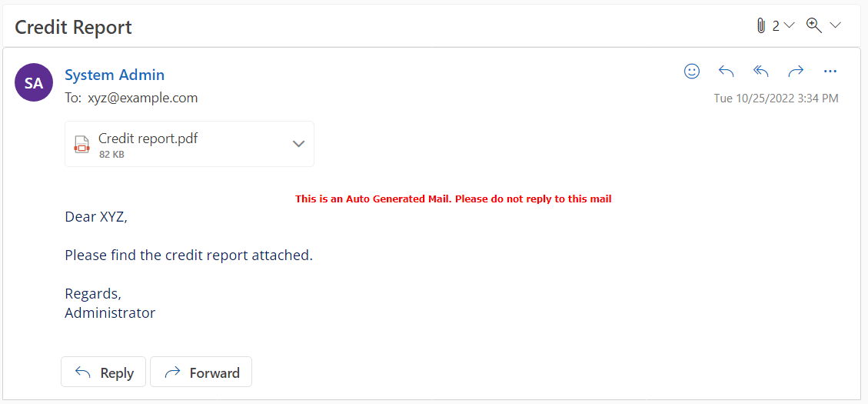Expand Credit report.pdf attachment options chevron

[x=298, y=144]
